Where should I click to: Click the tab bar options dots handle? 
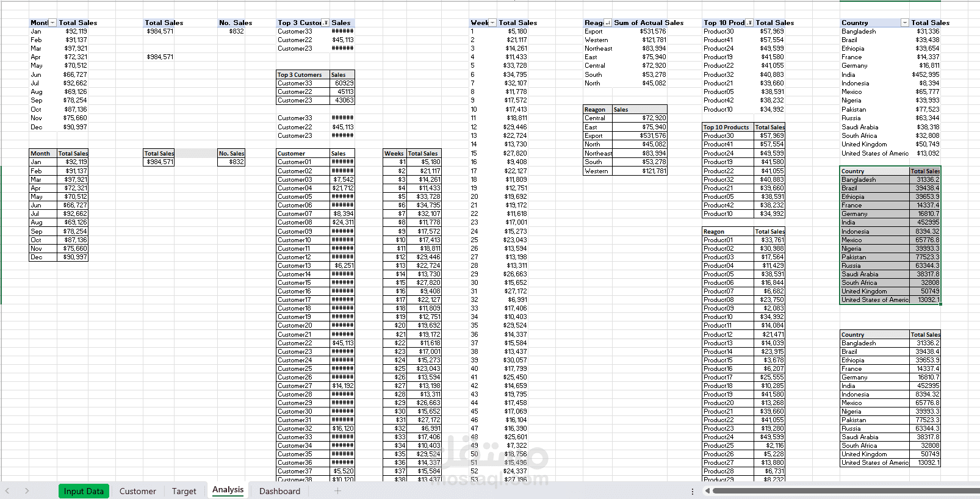click(692, 491)
